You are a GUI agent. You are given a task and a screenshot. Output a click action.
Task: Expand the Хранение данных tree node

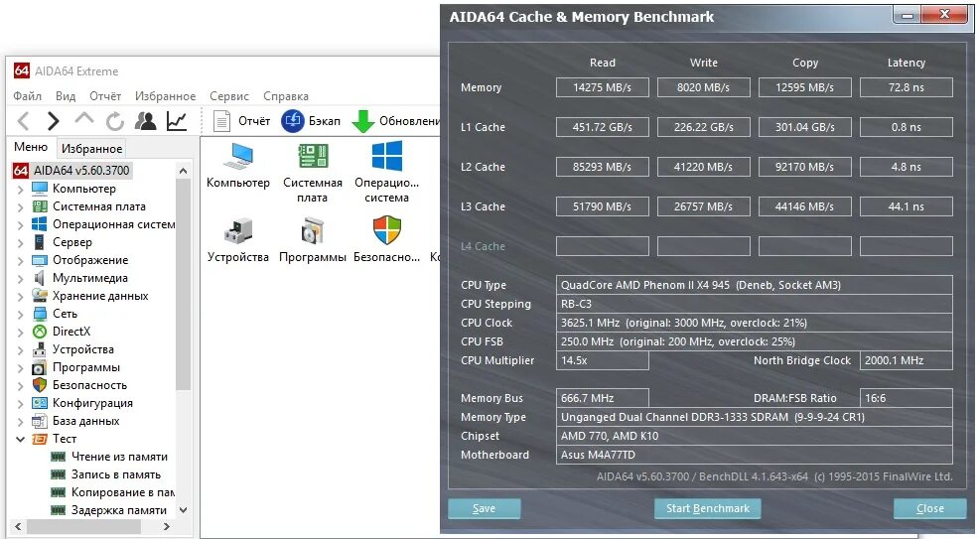[x=20, y=296]
